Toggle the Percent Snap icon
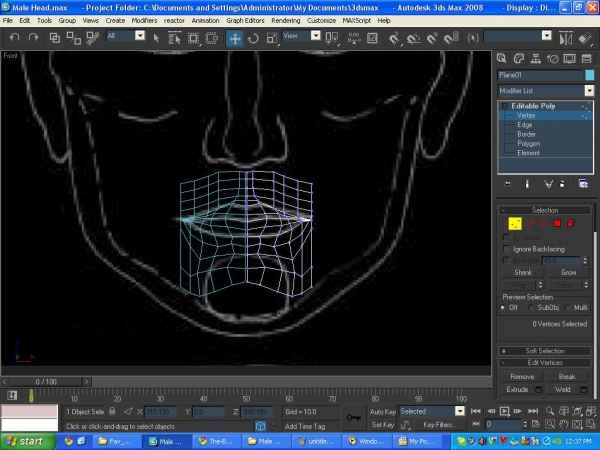This screenshot has height=450, width=600. [432, 38]
